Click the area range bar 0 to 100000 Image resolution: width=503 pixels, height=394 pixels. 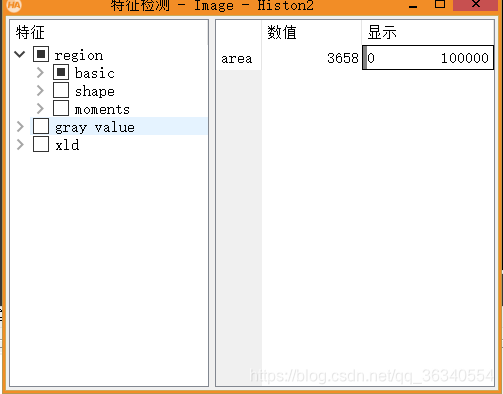click(428, 58)
